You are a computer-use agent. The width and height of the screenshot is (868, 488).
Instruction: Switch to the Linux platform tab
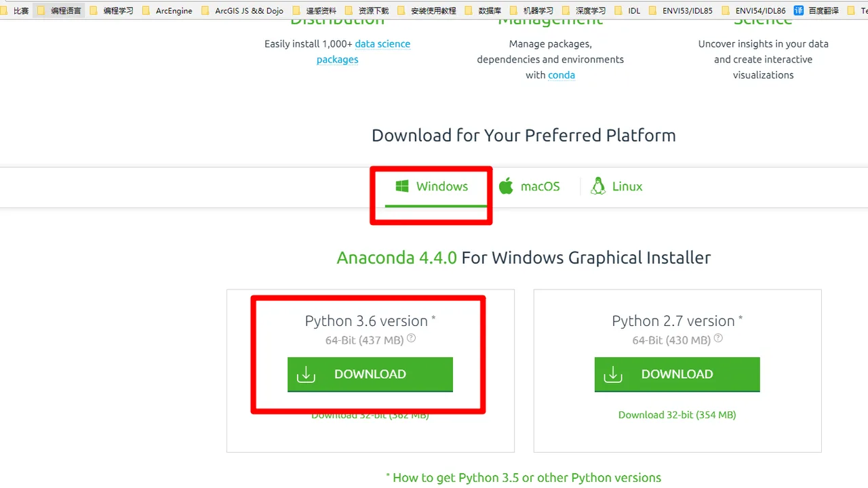616,186
